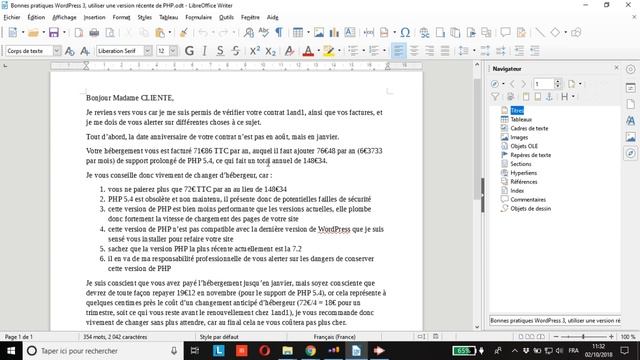Screen dimensions: 640x360
Task: Click Increase indent icon
Action: point(519,51)
